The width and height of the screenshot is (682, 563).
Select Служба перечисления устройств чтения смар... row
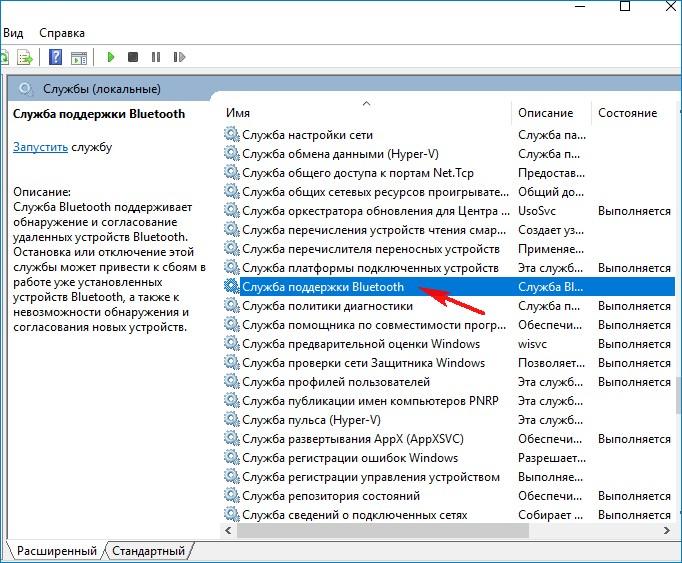click(449, 230)
